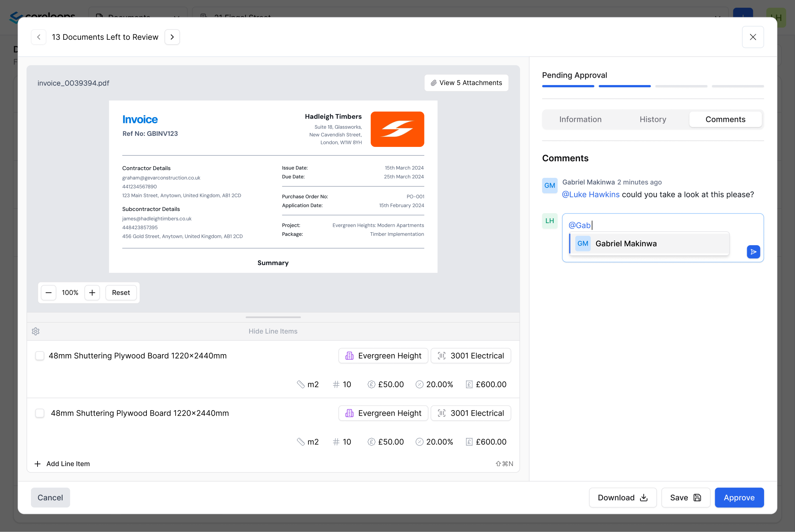
Task: Collapse the Hide Line Items section
Action: coord(273,331)
